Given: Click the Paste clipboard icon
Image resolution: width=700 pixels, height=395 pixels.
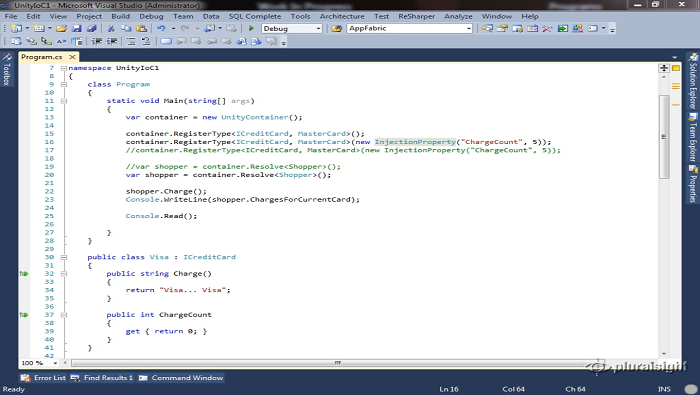Looking at the screenshot, I should [x=141, y=29].
